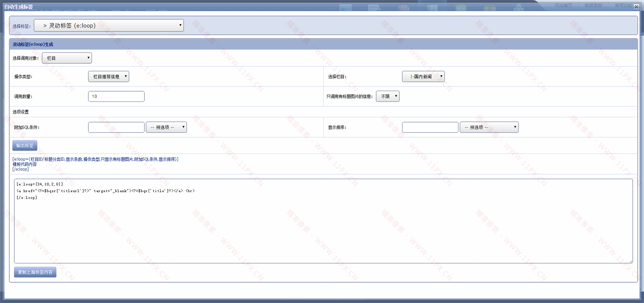This screenshot has height=303, width=644.
Task: Click the e:loop parameter syntax description line
Action: (95, 159)
